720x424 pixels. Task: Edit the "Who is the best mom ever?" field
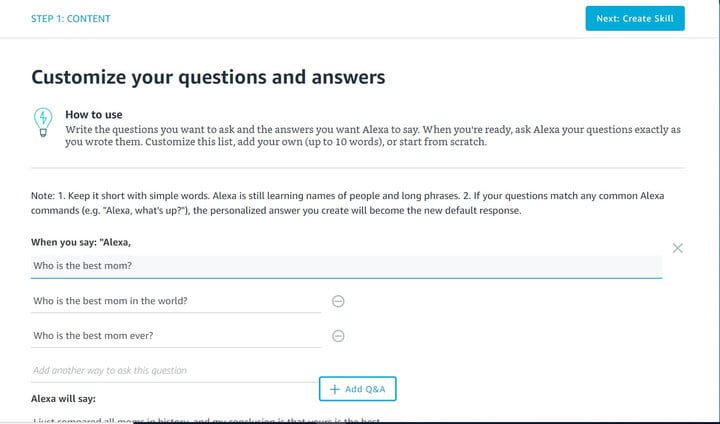tap(175, 336)
